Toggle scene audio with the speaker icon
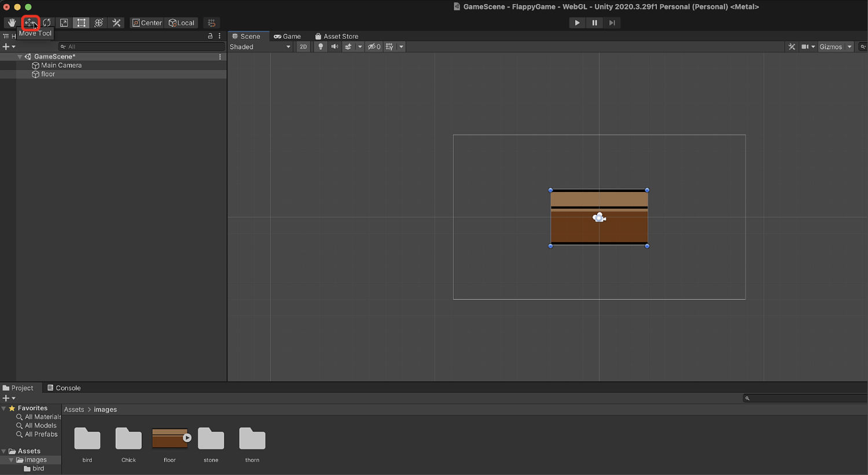This screenshot has width=868, height=475. tap(334, 47)
